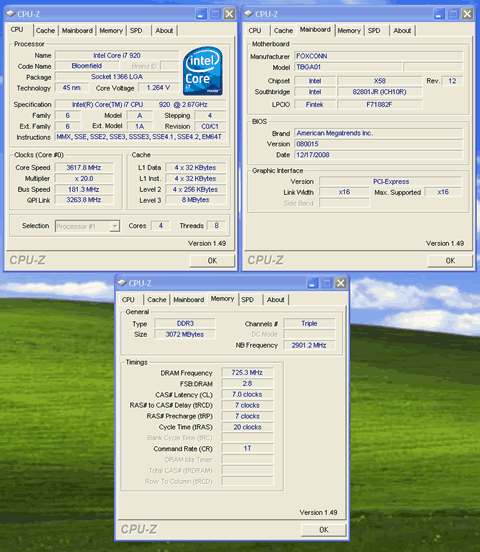The width and height of the screenshot is (480, 552).
Task: Select Memory tab in the Mainboard window
Action: [349, 31]
